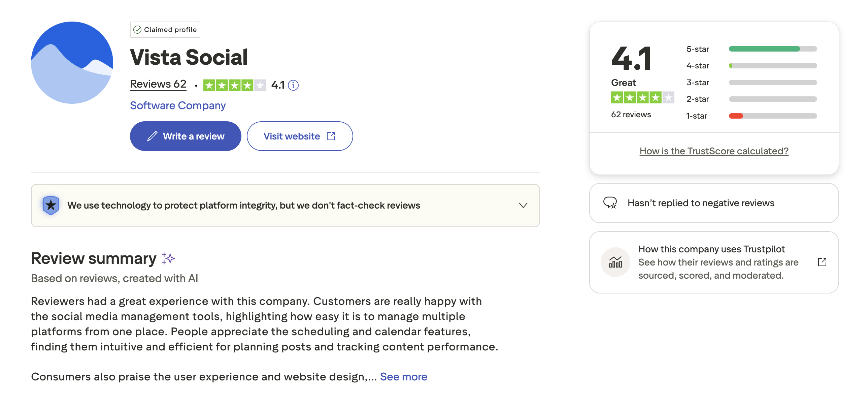The width and height of the screenshot is (868, 405).
Task: Click the Vista Social company logo
Action: 72,63
